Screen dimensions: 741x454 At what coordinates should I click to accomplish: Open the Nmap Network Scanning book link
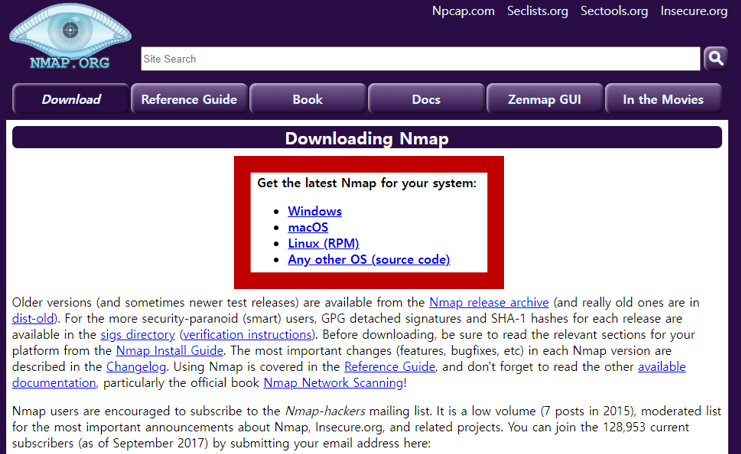[x=333, y=383]
